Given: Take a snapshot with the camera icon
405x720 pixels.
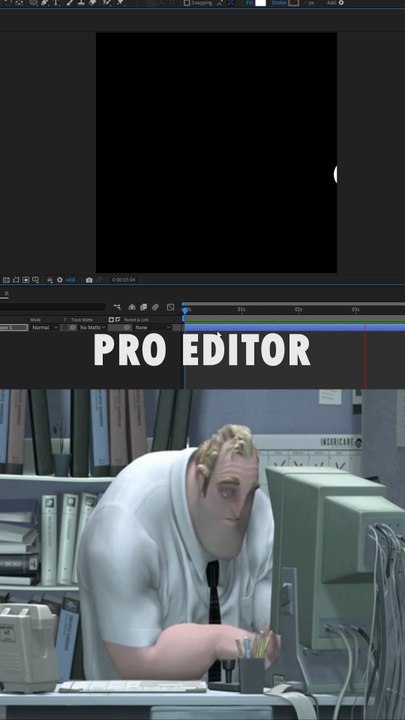Looking at the screenshot, I should pos(89,280).
